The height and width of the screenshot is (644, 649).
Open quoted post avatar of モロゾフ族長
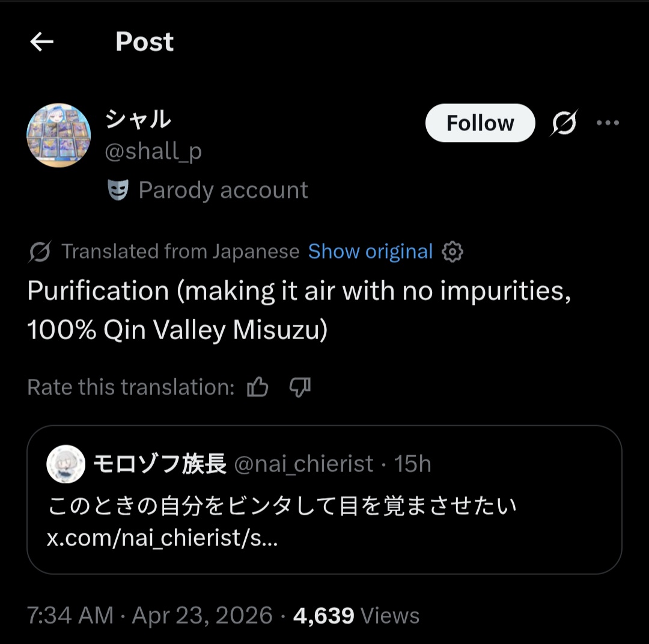pyautogui.click(x=66, y=464)
